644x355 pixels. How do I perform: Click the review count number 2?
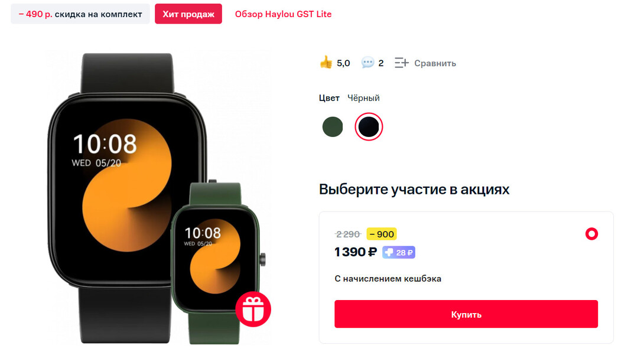pyautogui.click(x=380, y=63)
